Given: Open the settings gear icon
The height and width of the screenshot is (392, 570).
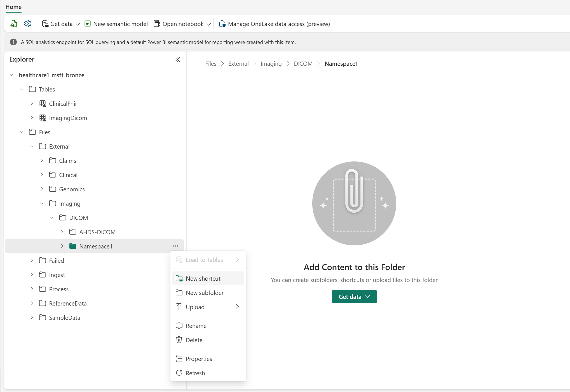Looking at the screenshot, I should (x=28, y=24).
